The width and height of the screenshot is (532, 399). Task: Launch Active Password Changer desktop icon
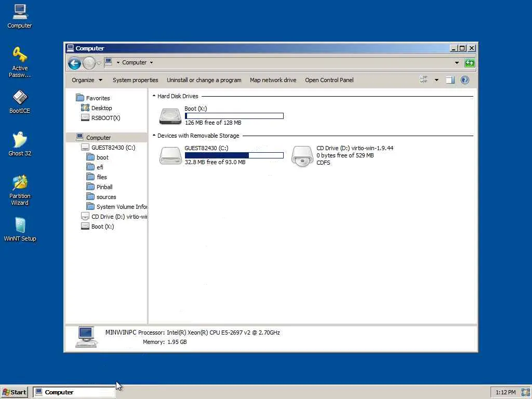click(20, 62)
